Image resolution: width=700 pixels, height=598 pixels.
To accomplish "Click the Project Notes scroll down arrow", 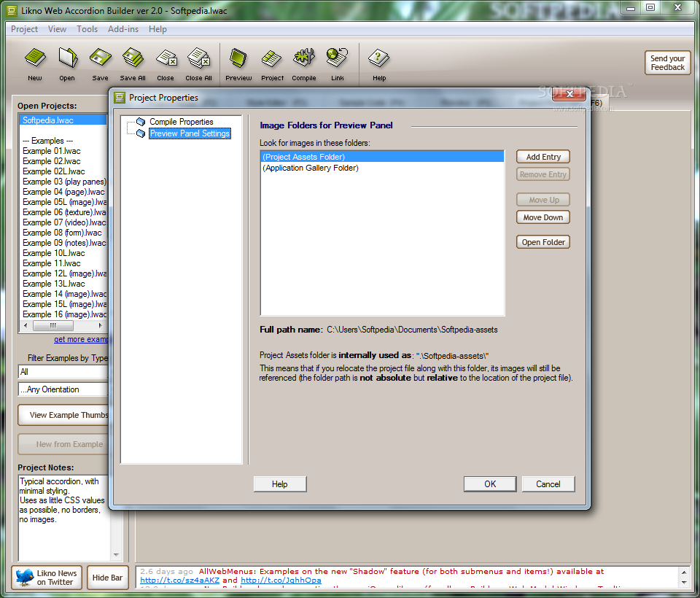I will (116, 555).
